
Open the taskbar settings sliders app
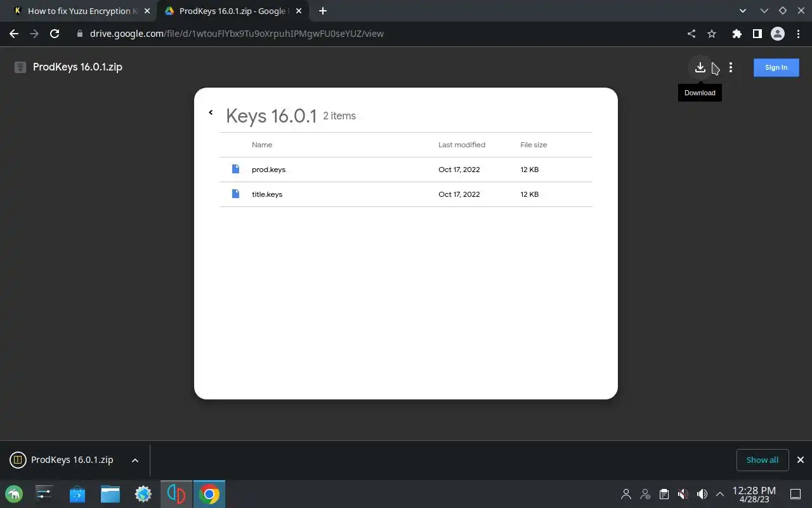pos(44,493)
